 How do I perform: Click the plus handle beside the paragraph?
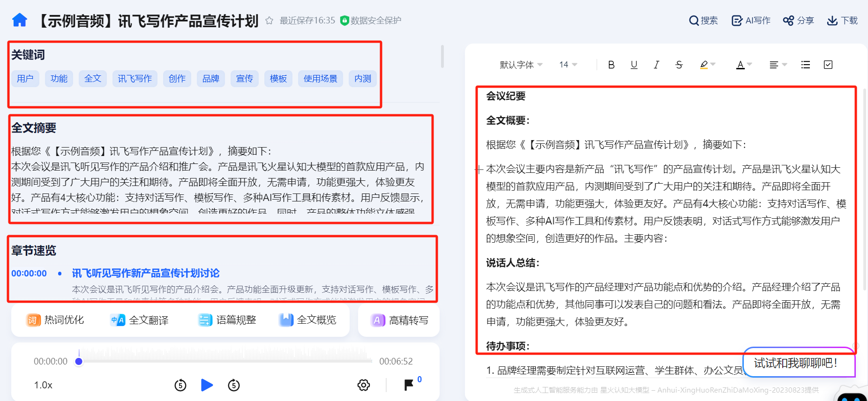[479, 170]
